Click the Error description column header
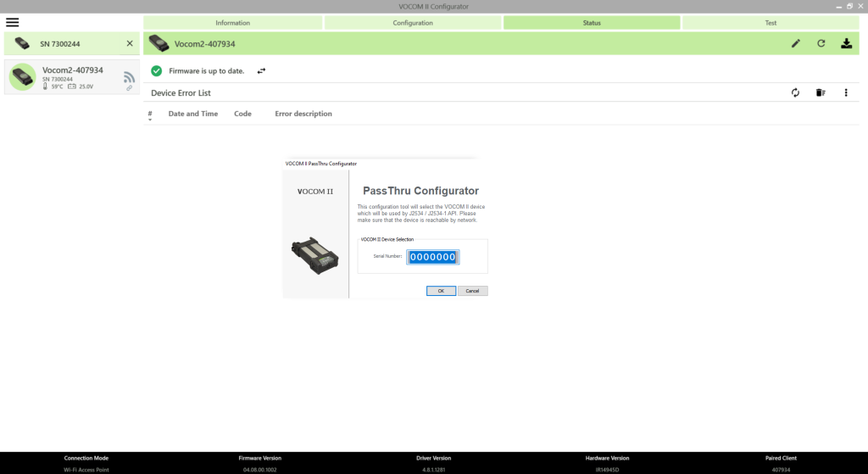868x474 pixels. coord(303,114)
